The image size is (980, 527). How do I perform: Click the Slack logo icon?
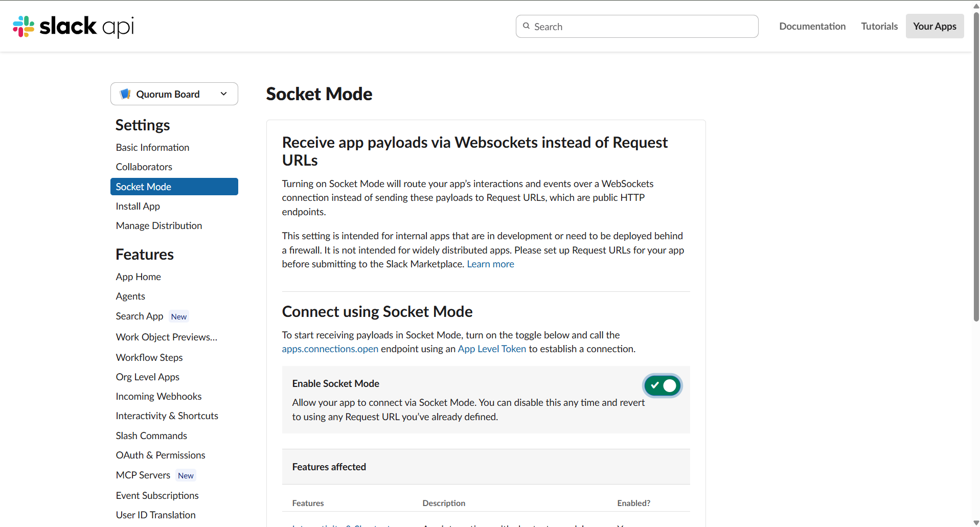(24, 27)
